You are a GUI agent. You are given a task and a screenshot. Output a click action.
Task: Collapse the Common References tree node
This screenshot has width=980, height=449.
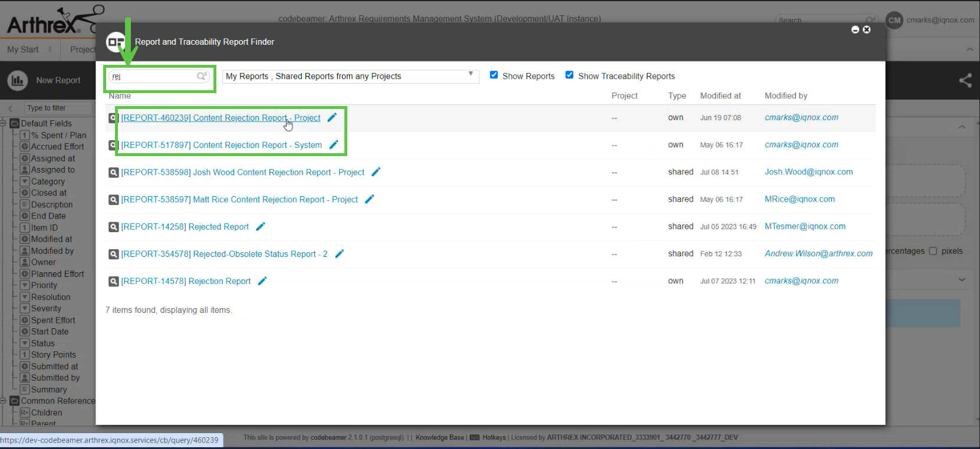click(3, 401)
